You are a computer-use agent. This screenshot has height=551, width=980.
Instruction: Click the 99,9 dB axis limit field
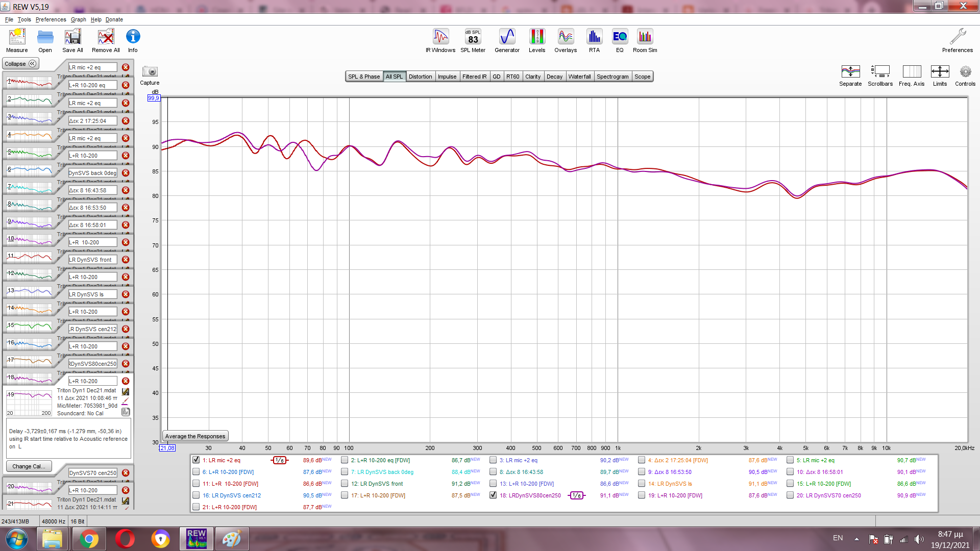pos(154,98)
